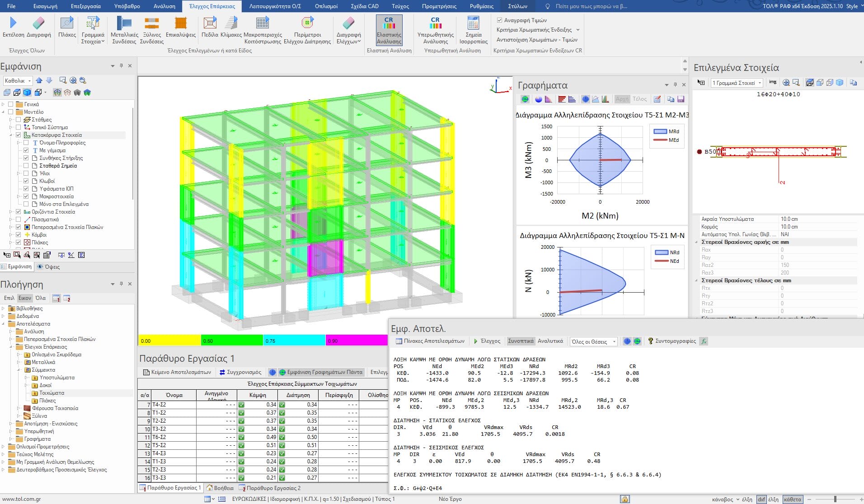Viewport: 864px width, 504px height.
Task: Open the Οπλισμοί ribbon tab
Action: pyautogui.click(x=326, y=6)
